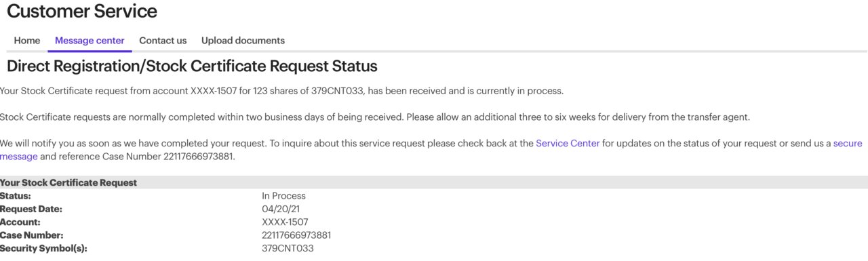Open the Home tab
The height and width of the screenshot is (261, 868).
pyautogui.click(x=27, y=41)
